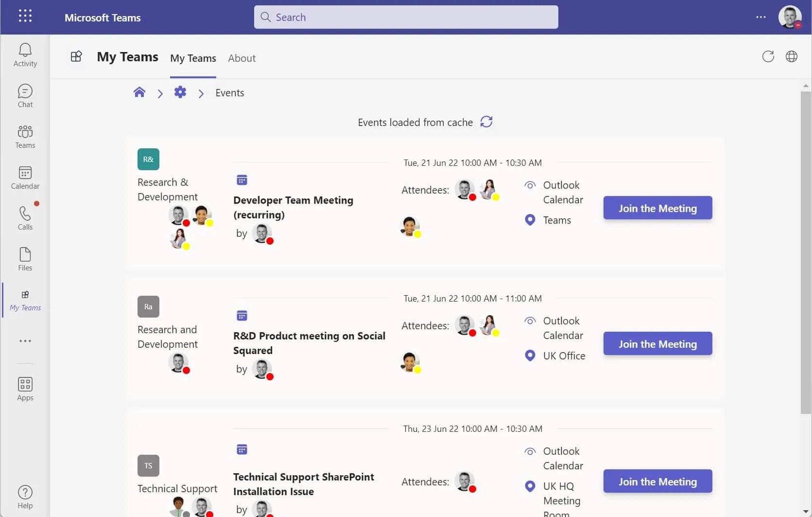
Task: Open Outlook Calendar link for R&D Product meeting
Action: point(563,328)
